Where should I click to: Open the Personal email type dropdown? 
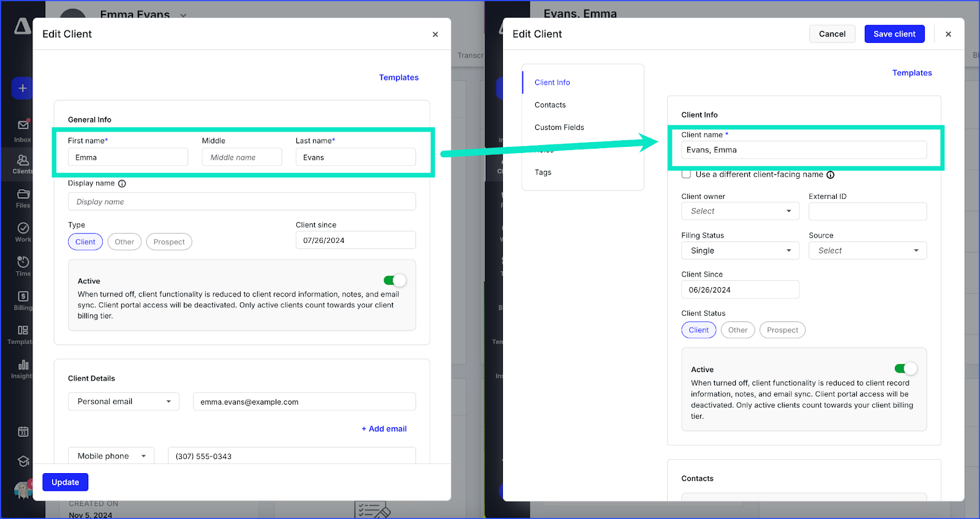[123, 401]
